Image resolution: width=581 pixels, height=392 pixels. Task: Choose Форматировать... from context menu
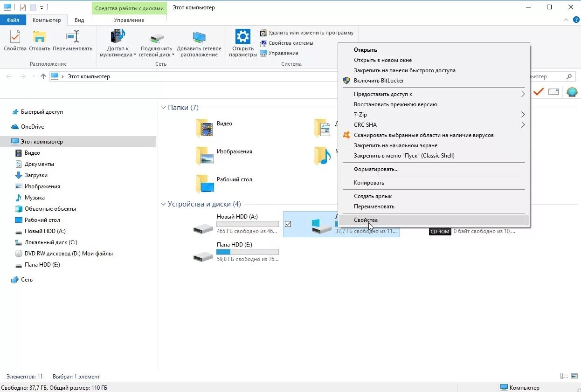(376, 169)
